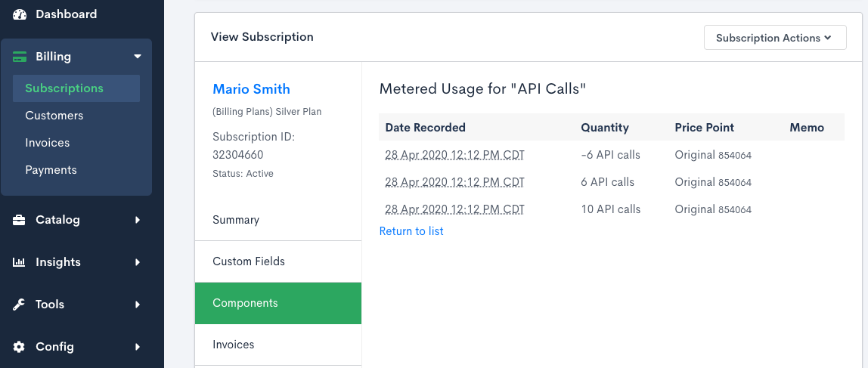This screenshot has height=368, width=868.
Task: Open Payments in the sidebar
Action: pos(51,170)
